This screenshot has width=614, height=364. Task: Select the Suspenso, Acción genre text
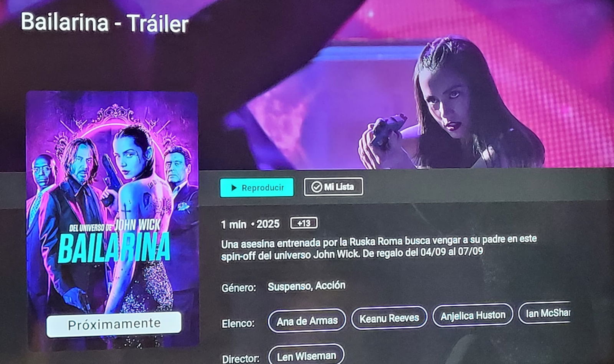(306, 286)
